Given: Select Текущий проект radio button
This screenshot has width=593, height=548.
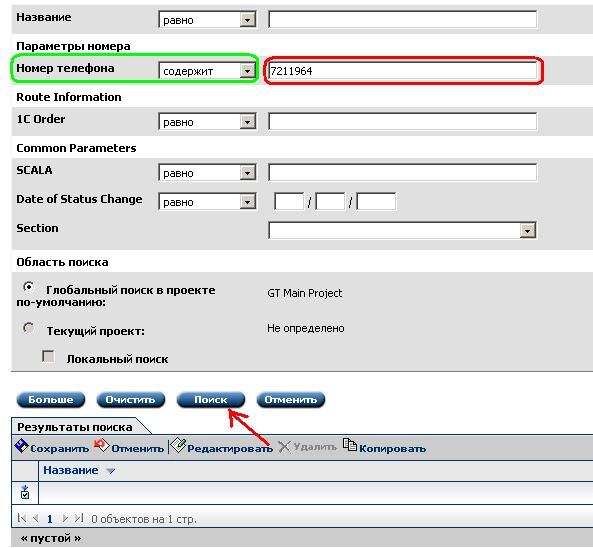Looking at the screenshot, I should 28,328.
